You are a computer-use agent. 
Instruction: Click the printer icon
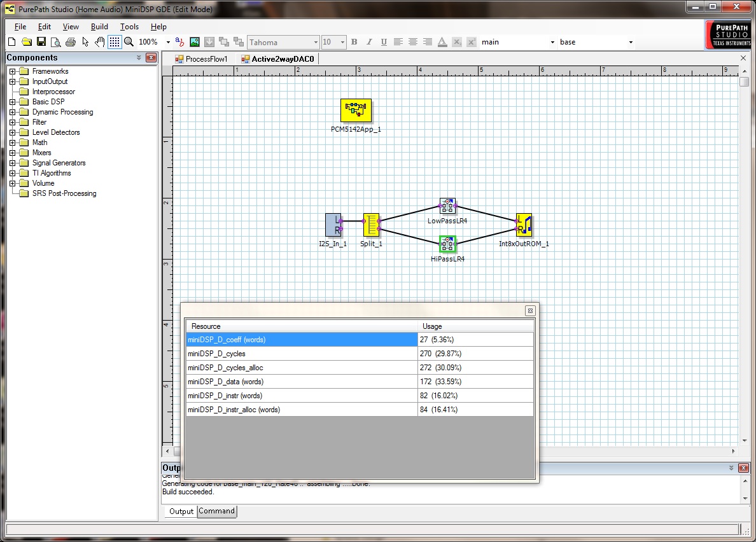click(71, 42)
